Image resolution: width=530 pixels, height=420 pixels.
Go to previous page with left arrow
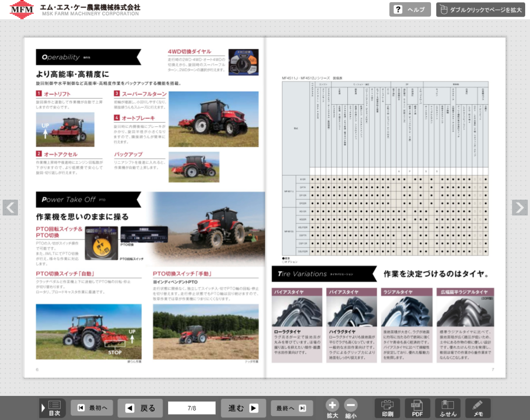[11, 208]
